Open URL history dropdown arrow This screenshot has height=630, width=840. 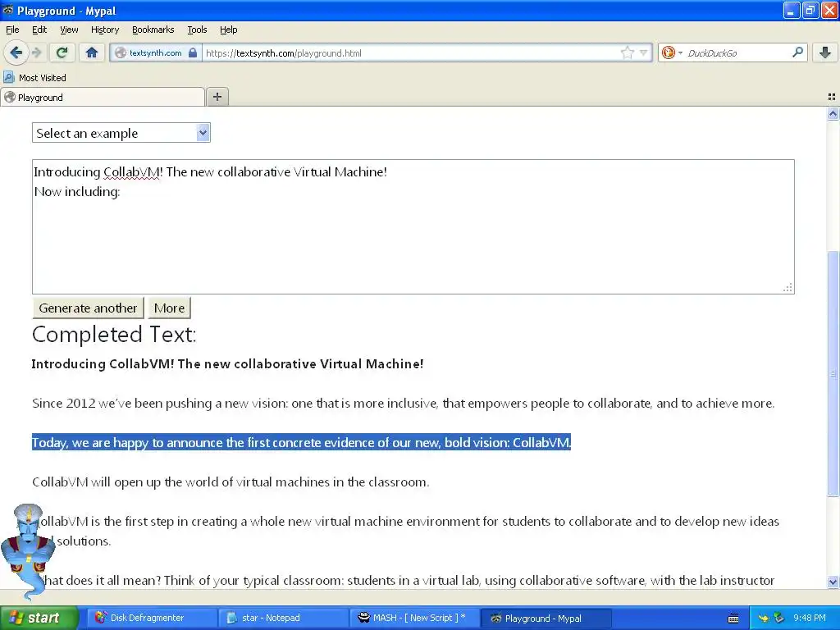point(644,52)
